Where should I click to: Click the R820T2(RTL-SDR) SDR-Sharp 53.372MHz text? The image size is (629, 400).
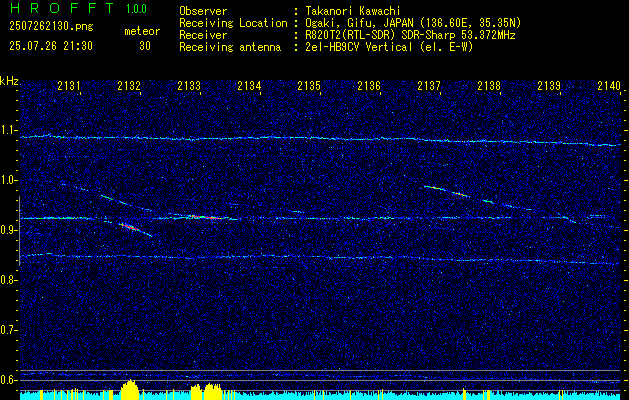(x=409, y=35)
